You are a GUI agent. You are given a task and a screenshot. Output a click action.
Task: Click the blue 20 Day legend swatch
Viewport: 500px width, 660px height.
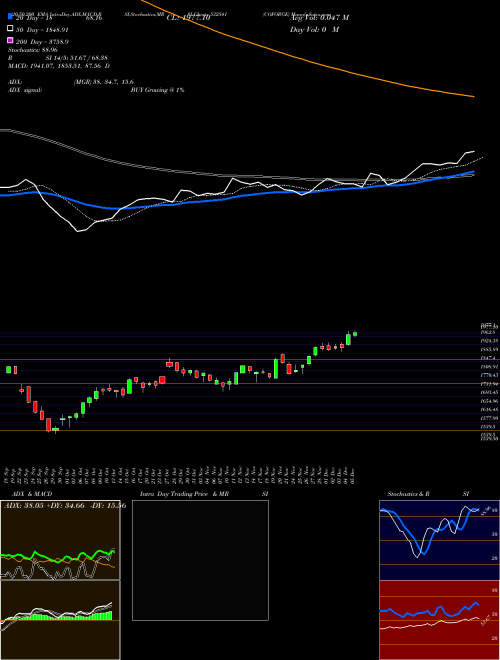pos(10,17)
